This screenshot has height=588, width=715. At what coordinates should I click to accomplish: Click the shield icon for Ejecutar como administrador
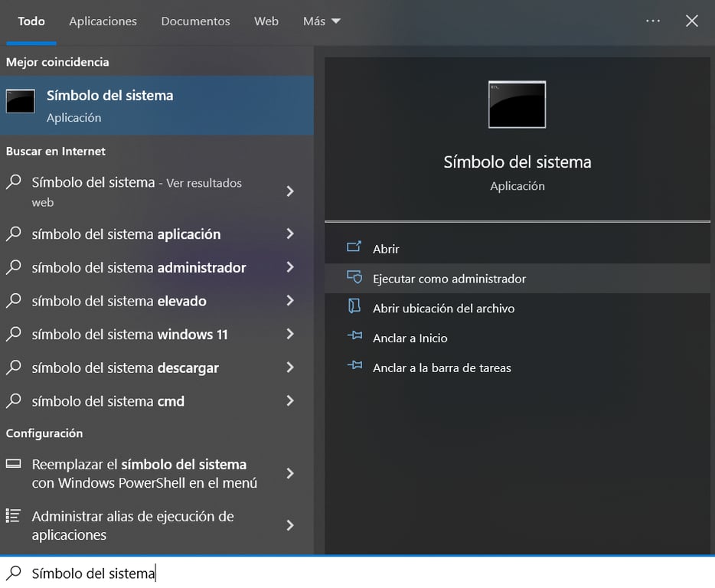click(x=355, y=279)
